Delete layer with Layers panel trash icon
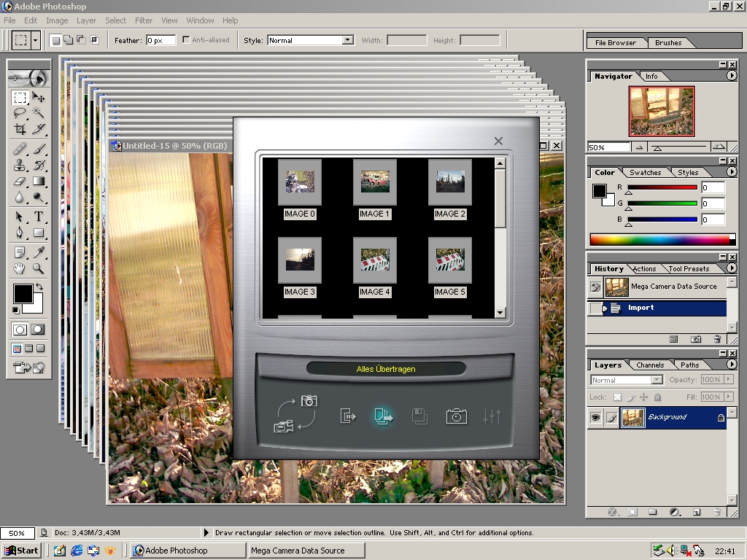 pos(717,512)
